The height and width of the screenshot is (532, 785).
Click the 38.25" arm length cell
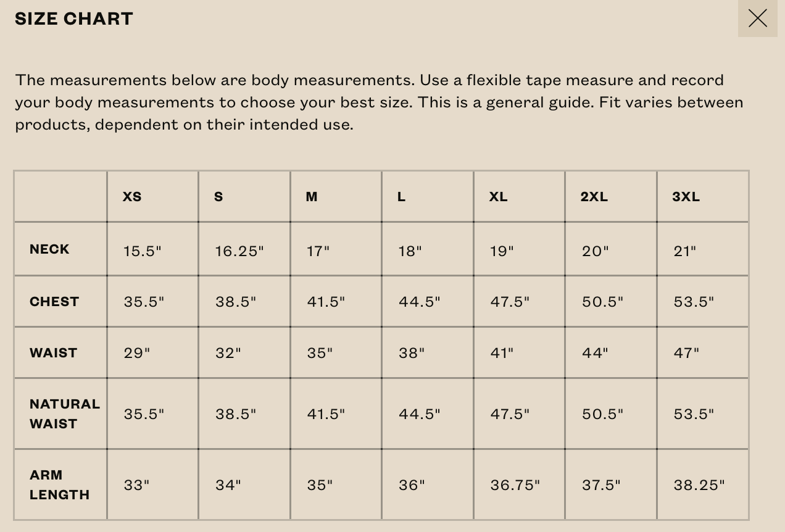pyautogui.click(x=699, y=485)
